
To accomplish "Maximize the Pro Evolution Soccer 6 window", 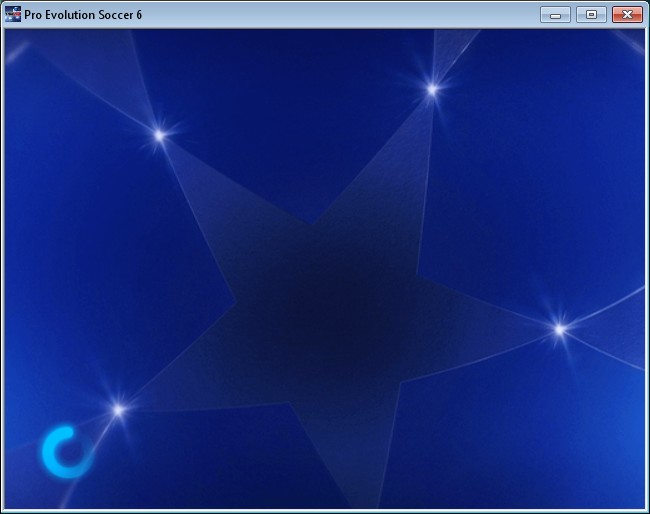I will click(592, 15).
